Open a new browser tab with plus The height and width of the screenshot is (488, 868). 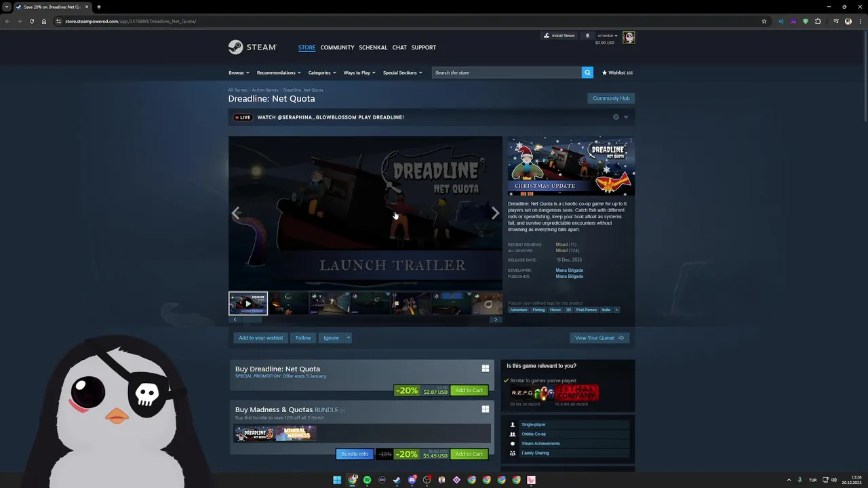pos(99,7)
